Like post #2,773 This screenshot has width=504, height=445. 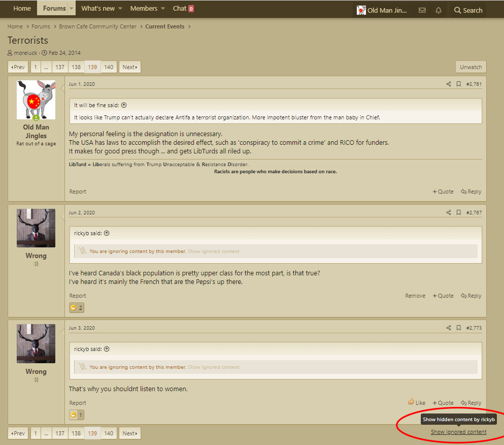(x=417, y=402)
